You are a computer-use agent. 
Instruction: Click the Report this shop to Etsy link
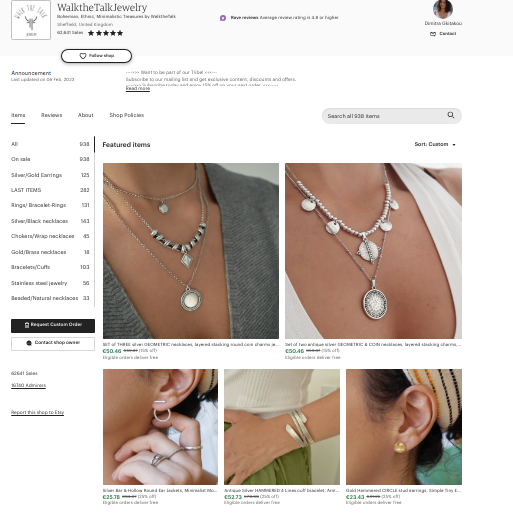[x=37, y=412]
